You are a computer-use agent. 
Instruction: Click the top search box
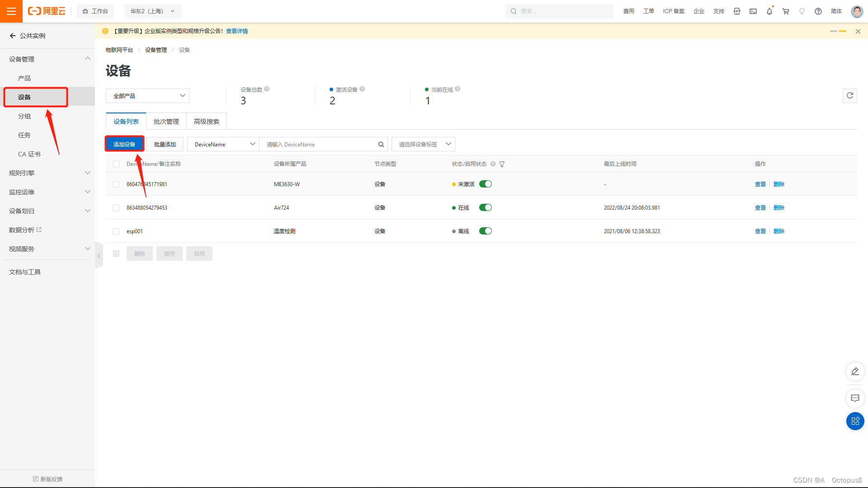tap(559, 11)
